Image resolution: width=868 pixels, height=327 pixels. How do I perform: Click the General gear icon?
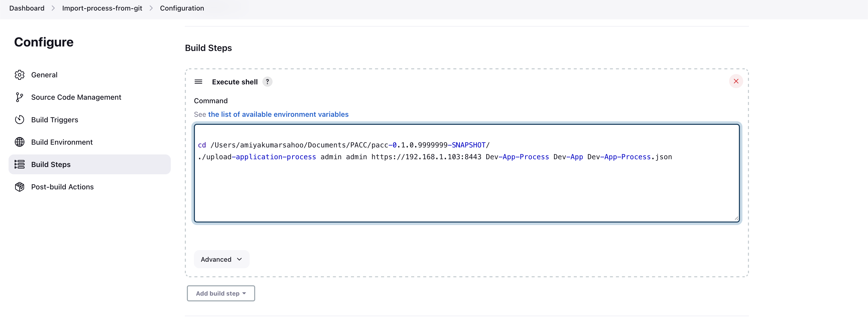(x=20, y=75)
